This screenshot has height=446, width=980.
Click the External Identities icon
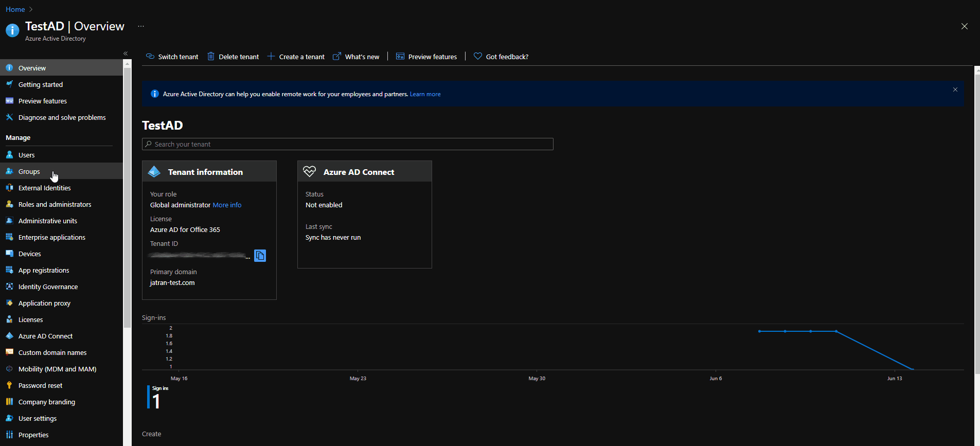click(x=9, y=188)
